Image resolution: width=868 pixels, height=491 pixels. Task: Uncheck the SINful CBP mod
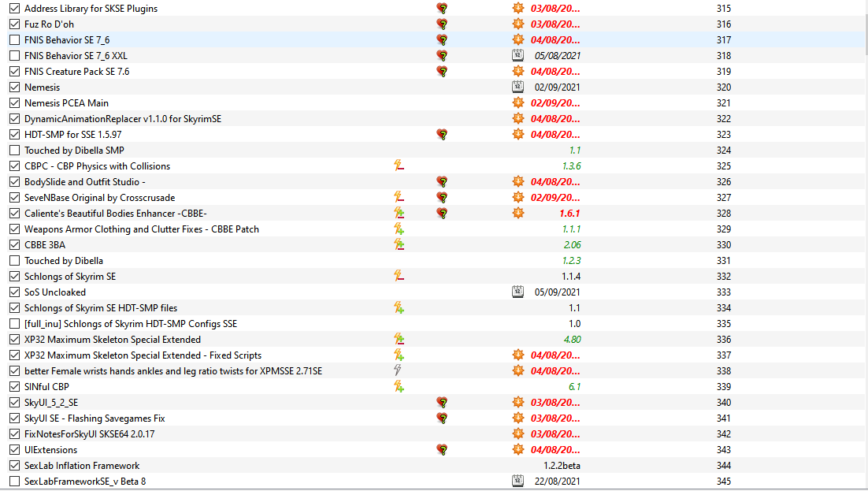click(15, 386)
